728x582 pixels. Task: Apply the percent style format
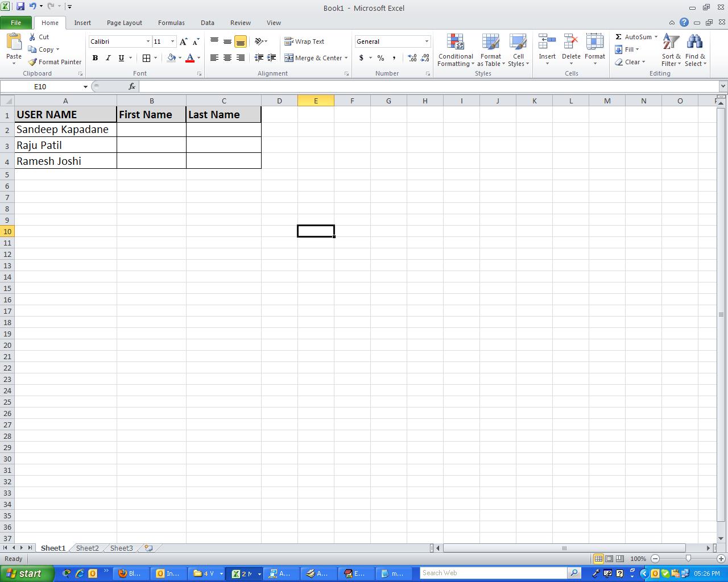pyautogui.click(x=380, y=58)
